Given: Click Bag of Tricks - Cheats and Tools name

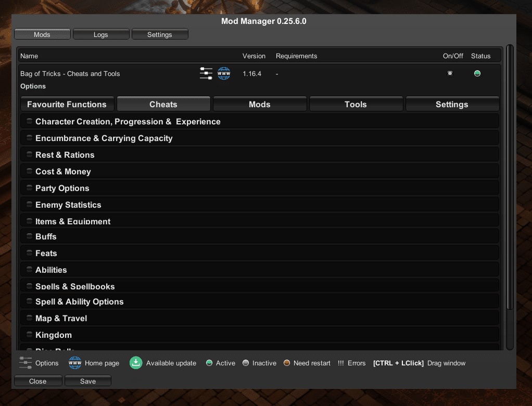Looking at the screenshot, I should pos(70,73).
